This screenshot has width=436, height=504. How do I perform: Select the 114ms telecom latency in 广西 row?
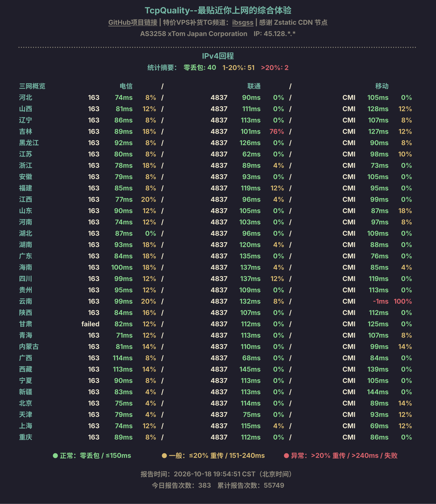(122, 358)
